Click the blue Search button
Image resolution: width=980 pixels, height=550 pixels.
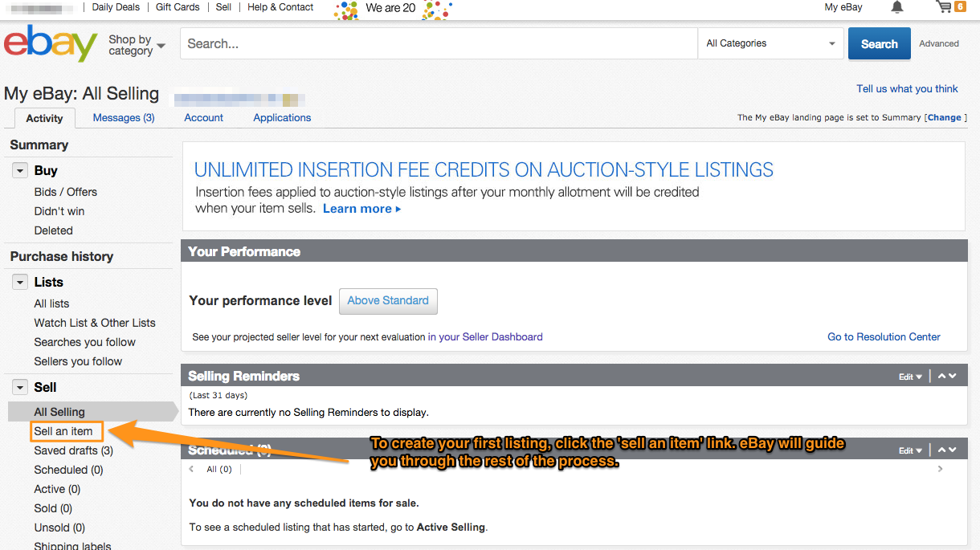coord(880,44)
